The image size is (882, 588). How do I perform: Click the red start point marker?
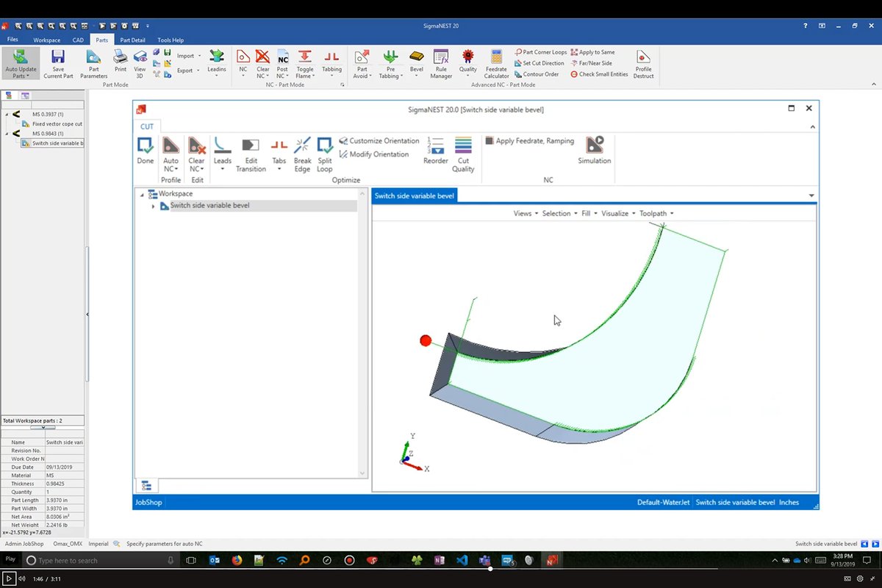tap(426, 340)
